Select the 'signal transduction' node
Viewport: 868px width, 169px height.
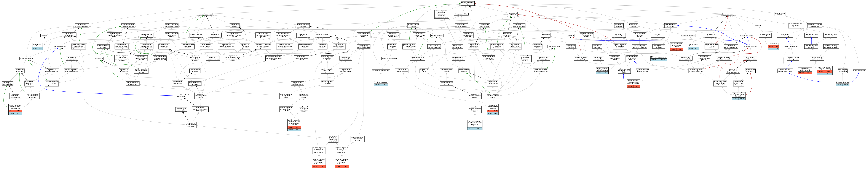point(750,46)
